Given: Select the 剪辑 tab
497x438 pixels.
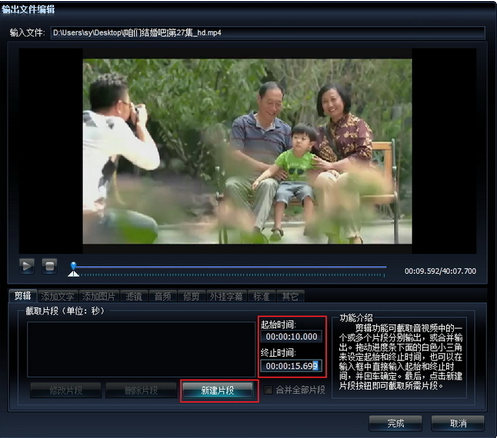Looking at the screenshot, I should tap(23, 296).
